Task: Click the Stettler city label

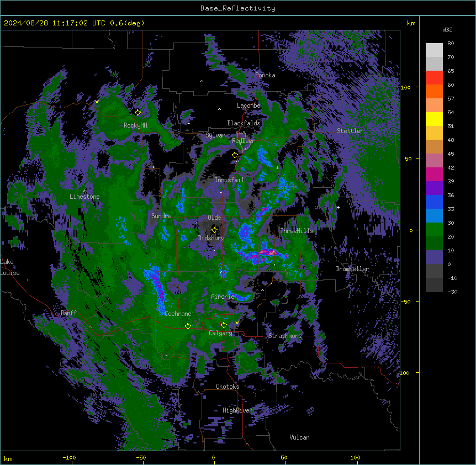Action: 350,131
